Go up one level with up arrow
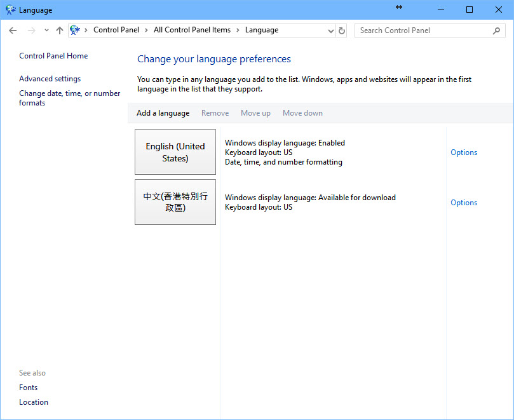 tap(59, 30)
